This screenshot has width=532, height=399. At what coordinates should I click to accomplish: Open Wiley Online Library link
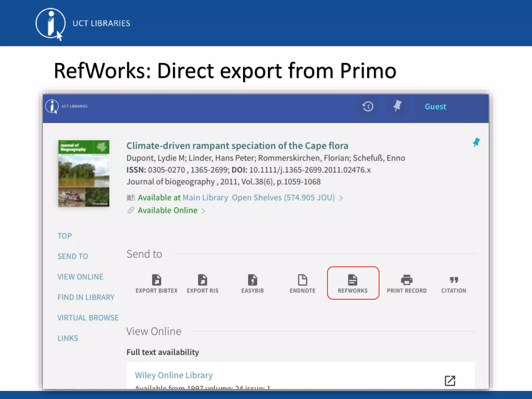[x=174, y=375]
